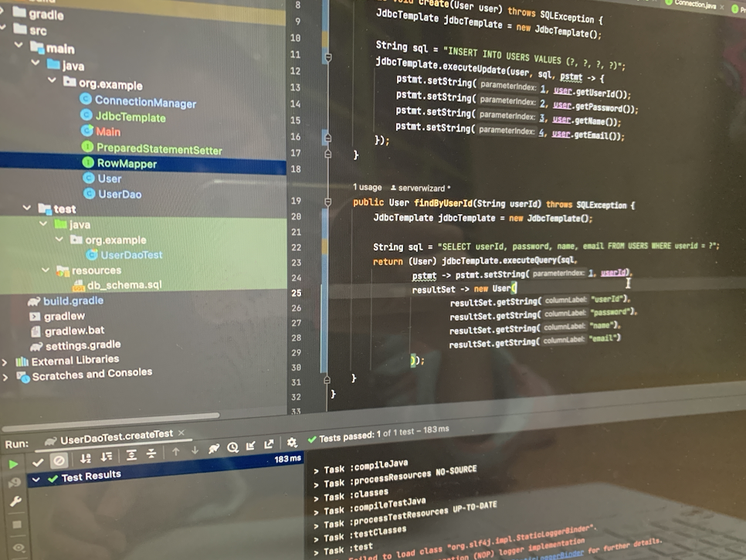The height and width of the screenshot is (560, 746).
Task: Import test results icon
Action: tap(251, 446)
